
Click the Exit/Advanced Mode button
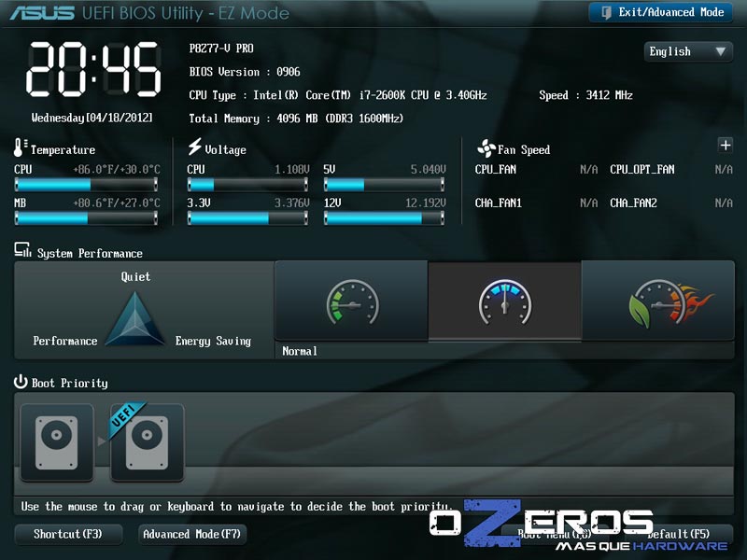[660, 12]
